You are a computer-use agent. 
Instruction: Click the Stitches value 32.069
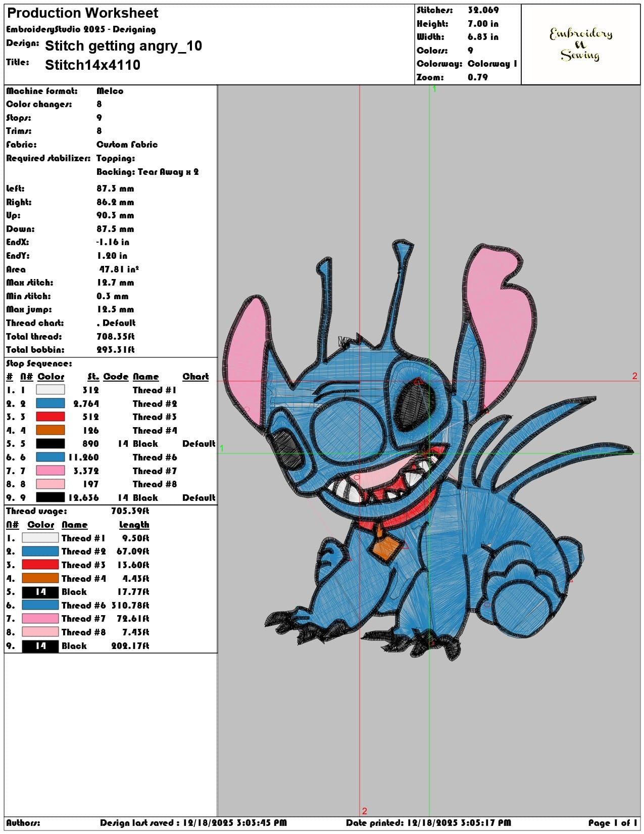pos(483,10)
